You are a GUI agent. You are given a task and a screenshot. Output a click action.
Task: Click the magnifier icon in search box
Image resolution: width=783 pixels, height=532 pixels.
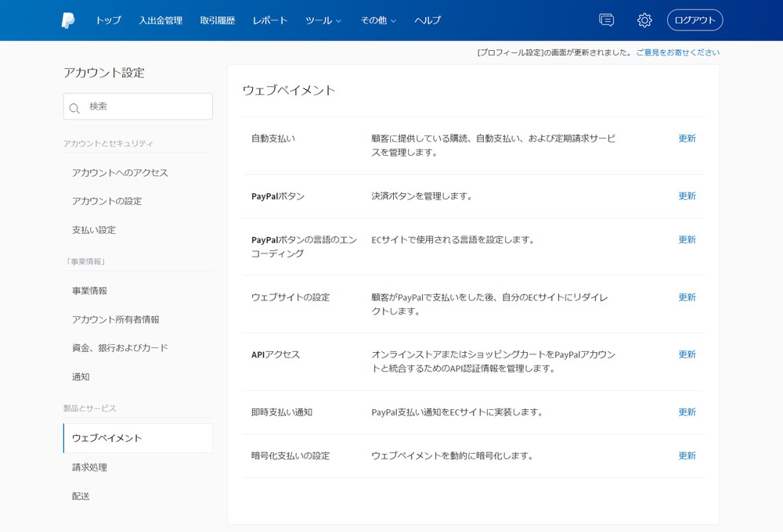coord(74,108)
